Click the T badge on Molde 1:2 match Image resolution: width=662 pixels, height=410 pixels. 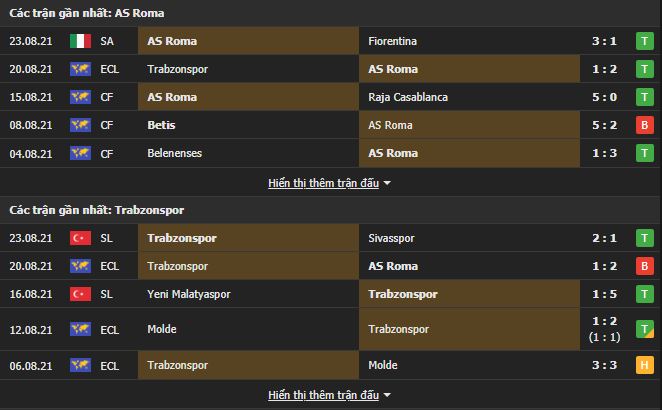click(x=645, y=329)
